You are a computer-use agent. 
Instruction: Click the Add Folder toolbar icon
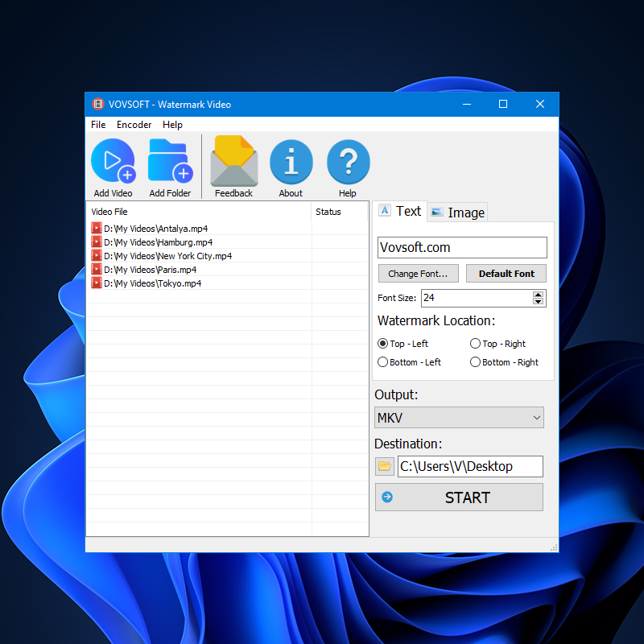(170, 162)
